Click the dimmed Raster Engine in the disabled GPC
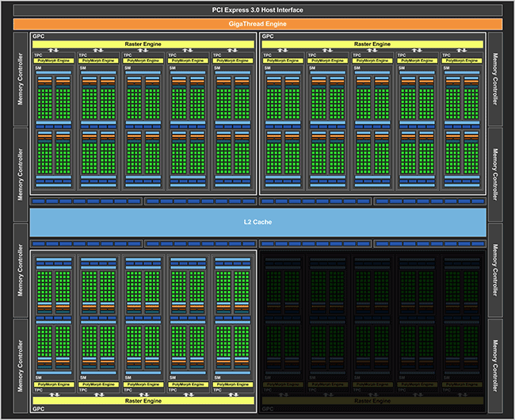This screenshot has width=515, height=420. 372,402
